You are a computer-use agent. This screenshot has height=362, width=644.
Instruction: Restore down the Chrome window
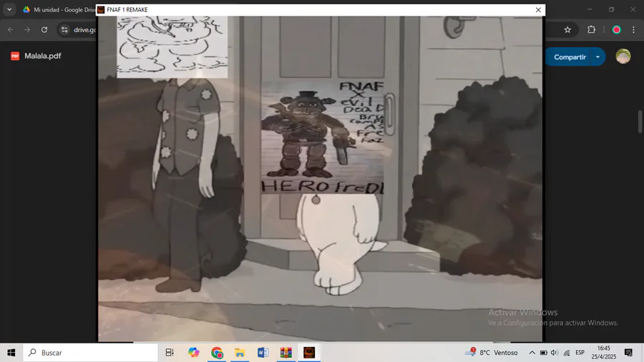click(x=612, y=9)
